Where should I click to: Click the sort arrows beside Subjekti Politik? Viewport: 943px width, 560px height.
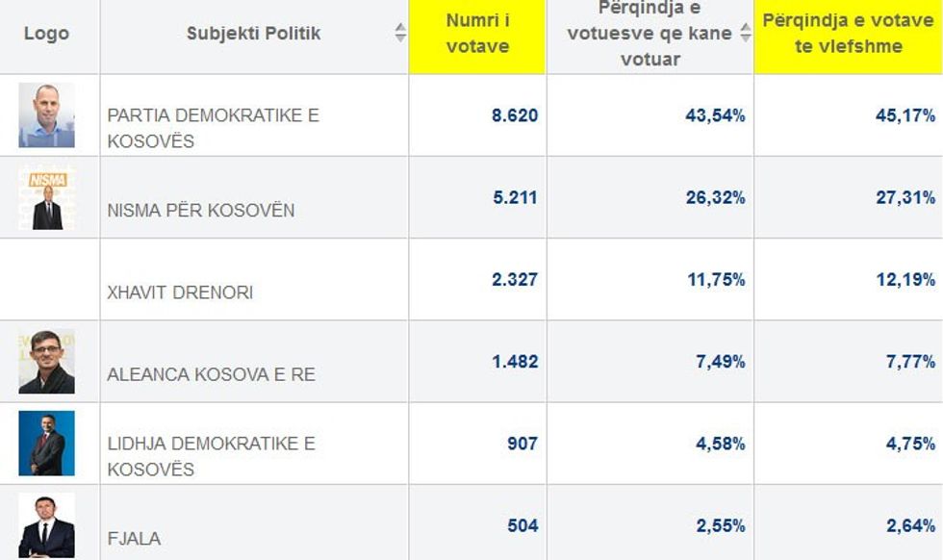400,34
